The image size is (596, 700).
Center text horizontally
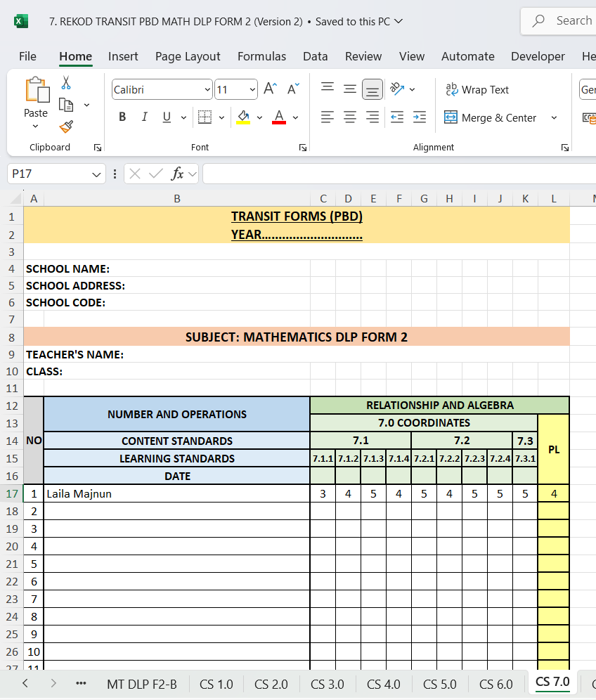click(350, 117)
